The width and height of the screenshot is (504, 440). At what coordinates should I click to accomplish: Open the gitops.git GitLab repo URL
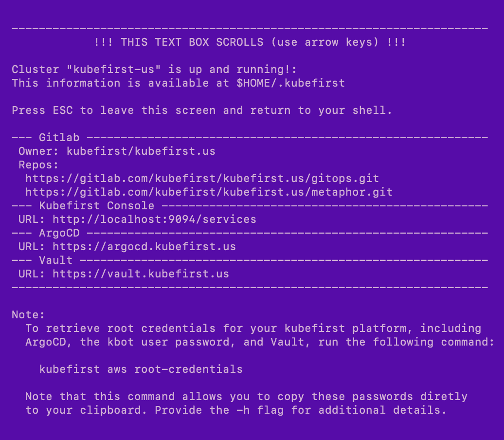202,179
